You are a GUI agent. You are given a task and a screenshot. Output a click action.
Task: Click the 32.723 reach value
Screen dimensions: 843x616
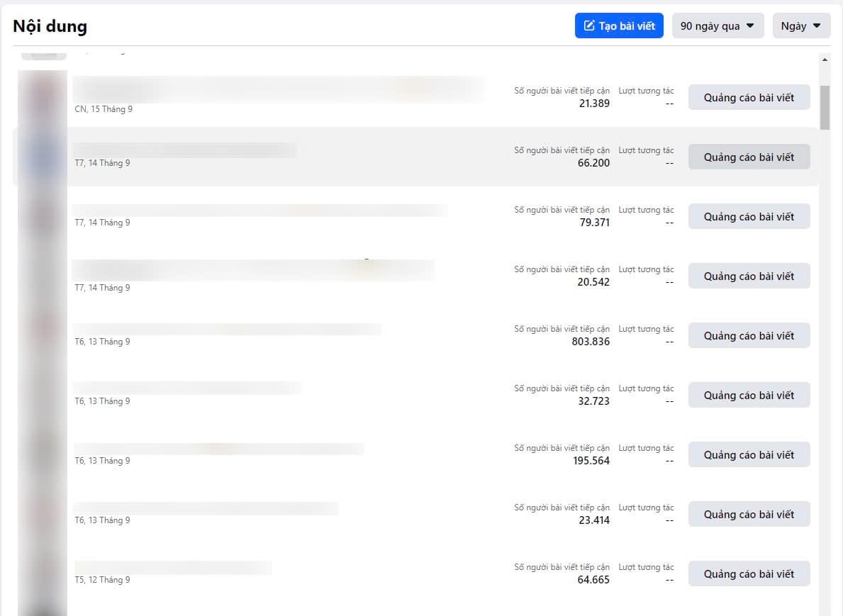point(593,401)
